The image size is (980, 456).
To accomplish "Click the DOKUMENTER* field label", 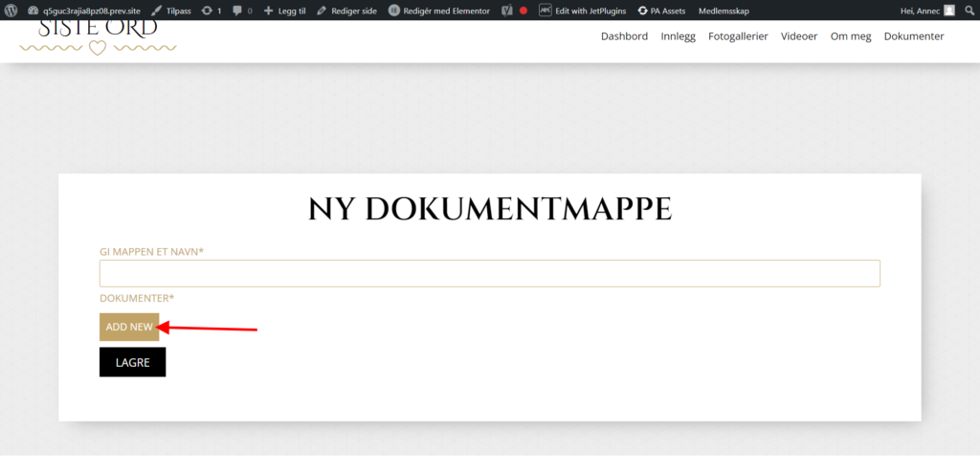I will 137,298.
